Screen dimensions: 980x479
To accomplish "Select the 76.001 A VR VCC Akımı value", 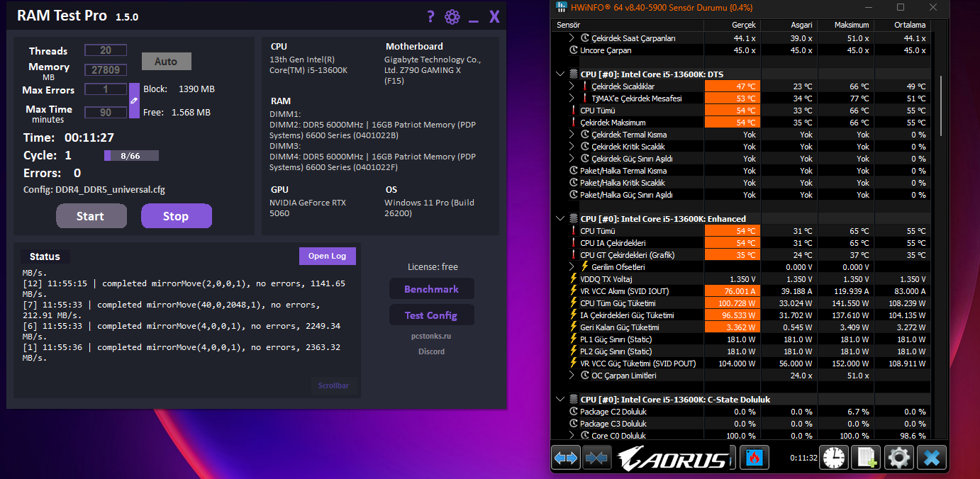I will coord(732,291).
